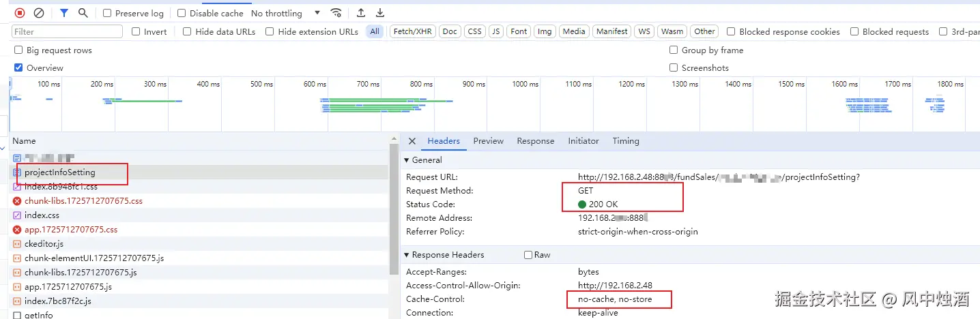Viewport: 980px width, 319px height.
Task: Close the request details pane
Action: pyautogui.click(x=412, y=141)
